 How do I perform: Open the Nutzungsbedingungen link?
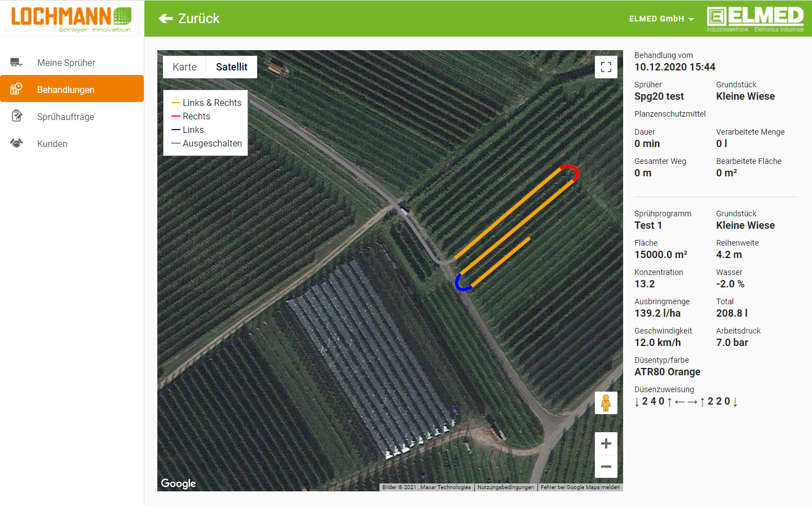coord(505,487)
